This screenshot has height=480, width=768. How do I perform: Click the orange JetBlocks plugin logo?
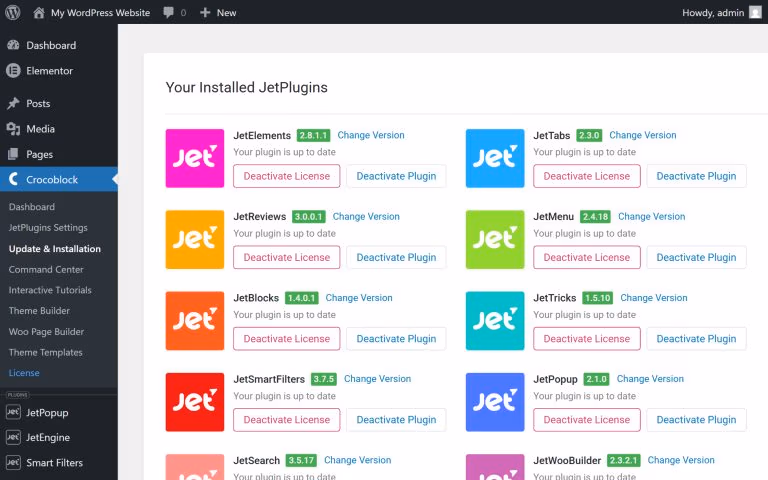(x=195, y=321)
